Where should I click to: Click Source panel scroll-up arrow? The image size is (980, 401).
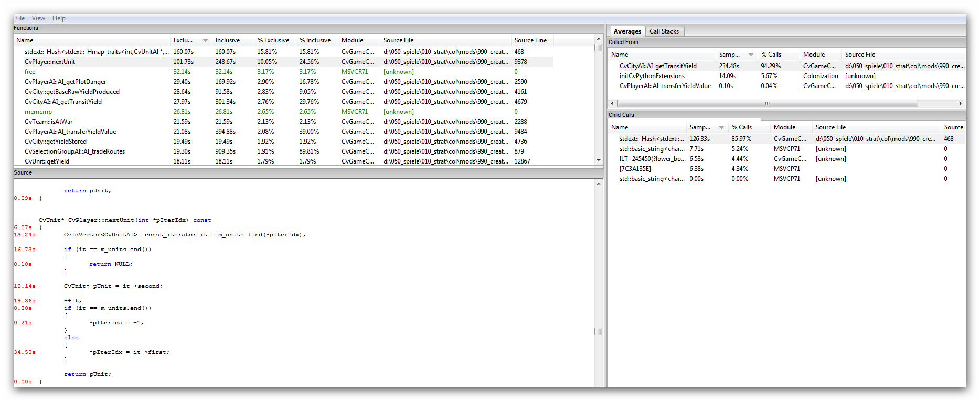pyautogui.click(x=598, y=183)
